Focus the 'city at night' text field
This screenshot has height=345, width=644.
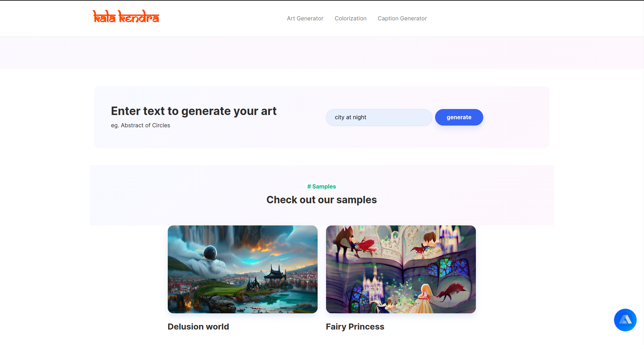point(379,117)
